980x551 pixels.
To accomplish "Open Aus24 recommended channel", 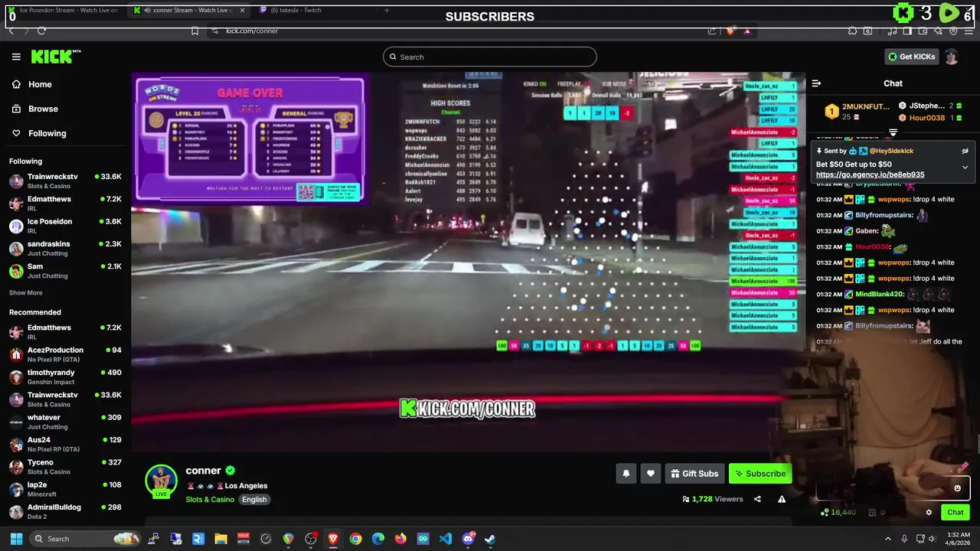I will (x=65, y=444).
